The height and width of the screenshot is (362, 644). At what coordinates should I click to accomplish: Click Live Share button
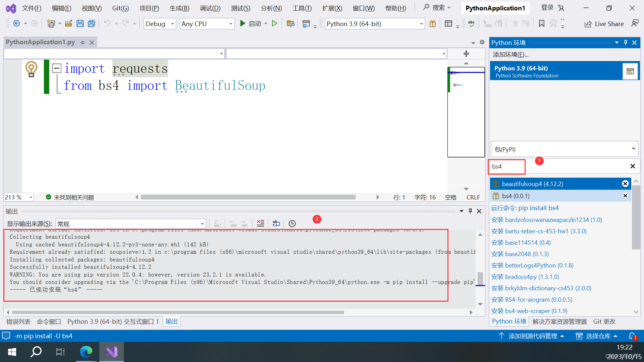coord(604,24)
